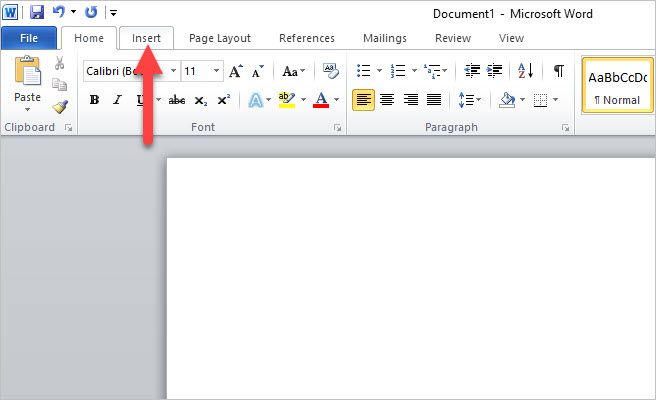
Task: Click the font size box showing 11
Action: 196,71
